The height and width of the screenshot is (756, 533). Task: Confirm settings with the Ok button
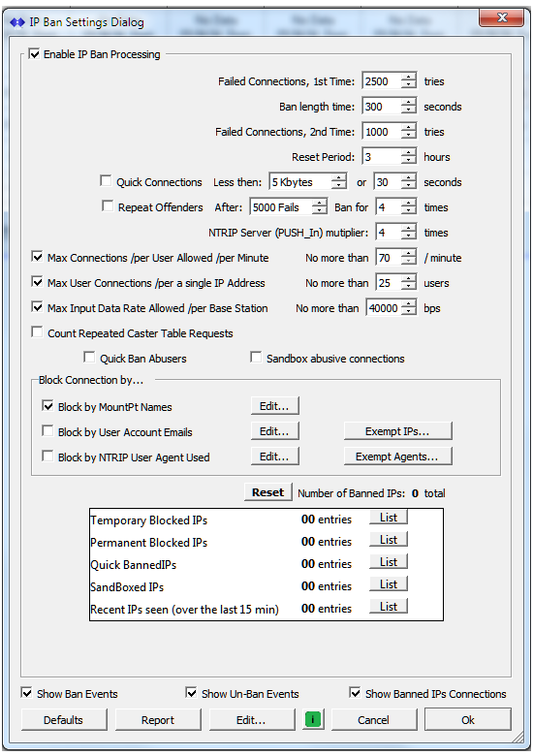pos(468,720)
